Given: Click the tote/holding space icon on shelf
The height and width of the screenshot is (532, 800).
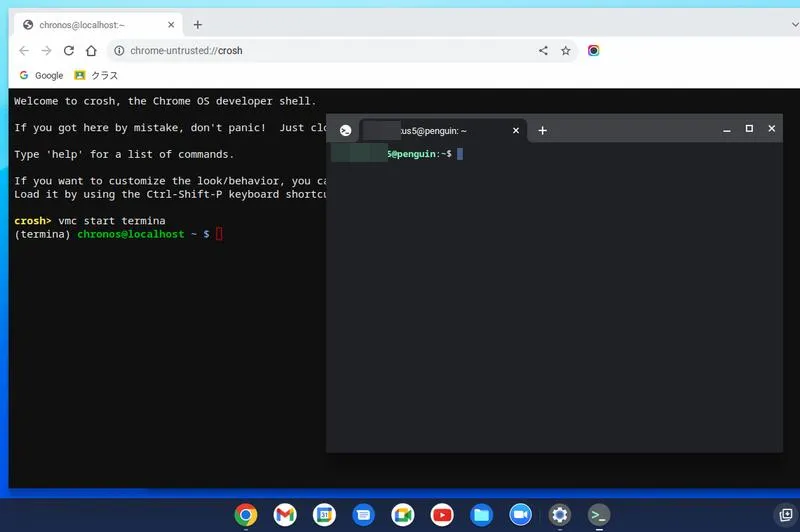Looking at the screenshot, I should click(x=786, y=514).
